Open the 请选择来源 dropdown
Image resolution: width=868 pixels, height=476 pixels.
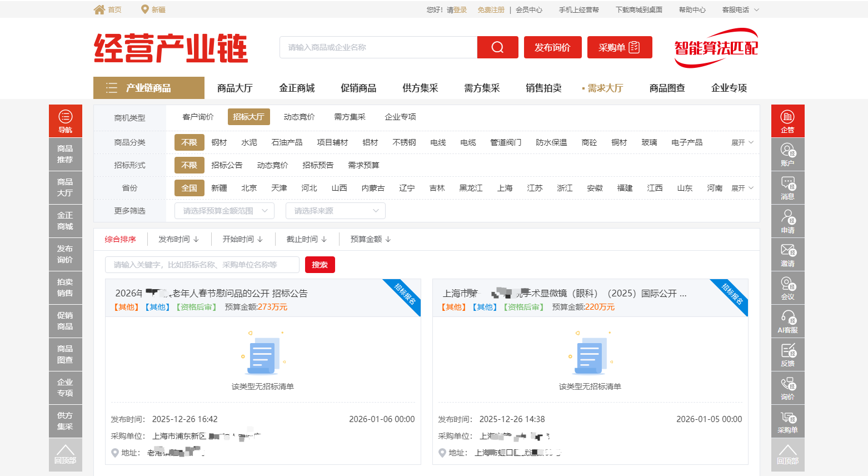coord(336,211)
